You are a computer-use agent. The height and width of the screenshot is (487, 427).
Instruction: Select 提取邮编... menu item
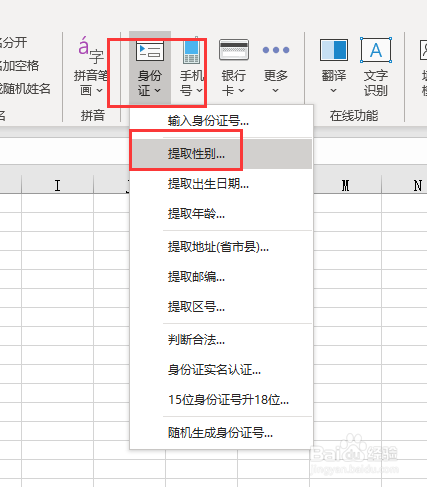221,277
